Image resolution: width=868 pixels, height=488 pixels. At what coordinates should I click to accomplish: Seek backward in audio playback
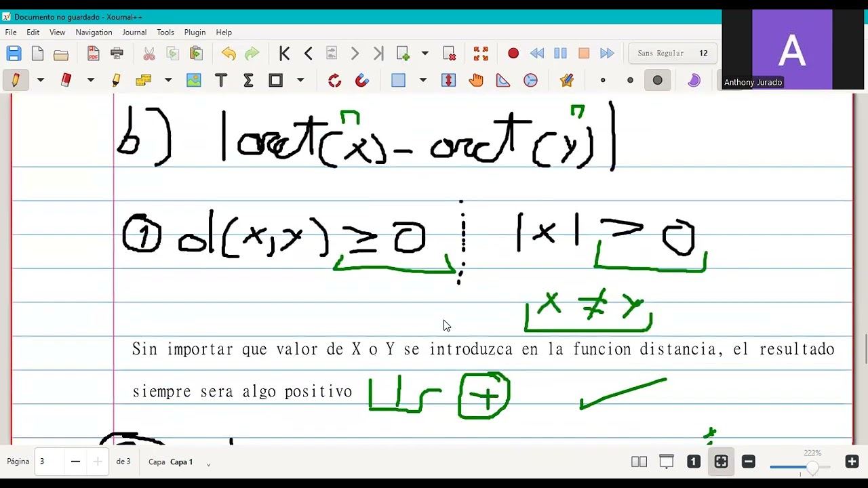pos(537,54)
